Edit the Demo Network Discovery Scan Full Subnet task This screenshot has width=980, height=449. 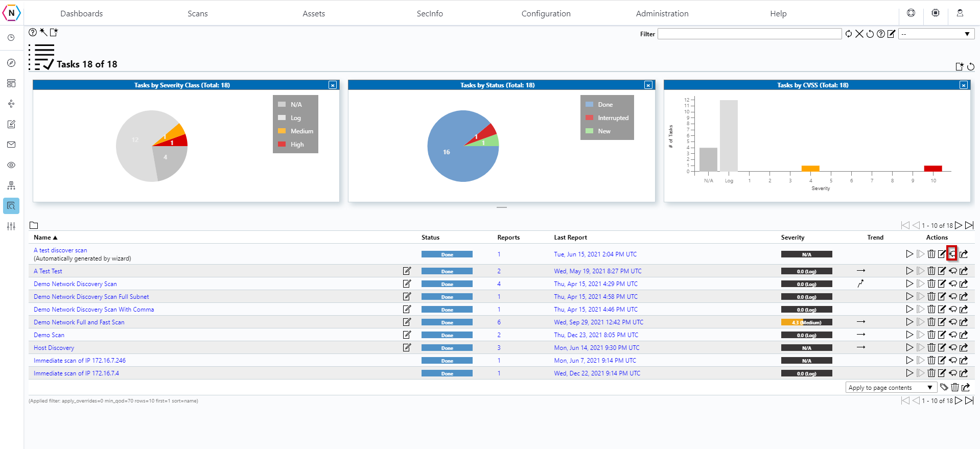[942, 297]
